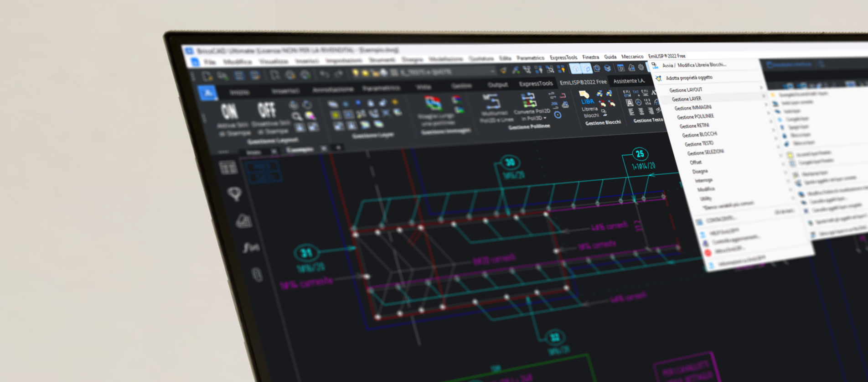Viewport: 868px width, 382px height.
Task: Toggle the first highlighted cube view icon in toolbar
Action: 576,69
